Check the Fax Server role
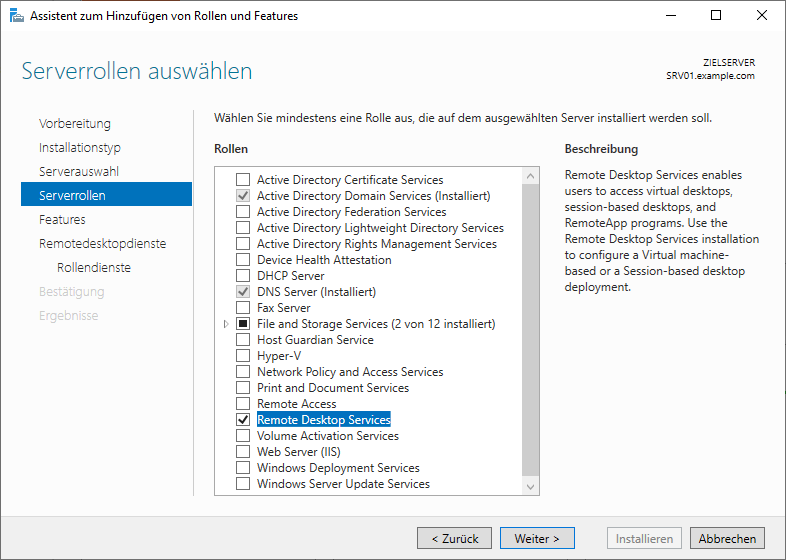 [x=243, y=307]
